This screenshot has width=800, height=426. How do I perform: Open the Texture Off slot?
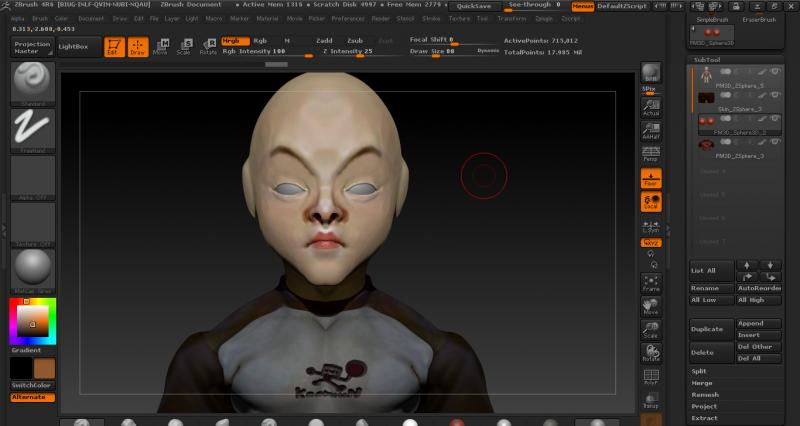click(33, 224)
